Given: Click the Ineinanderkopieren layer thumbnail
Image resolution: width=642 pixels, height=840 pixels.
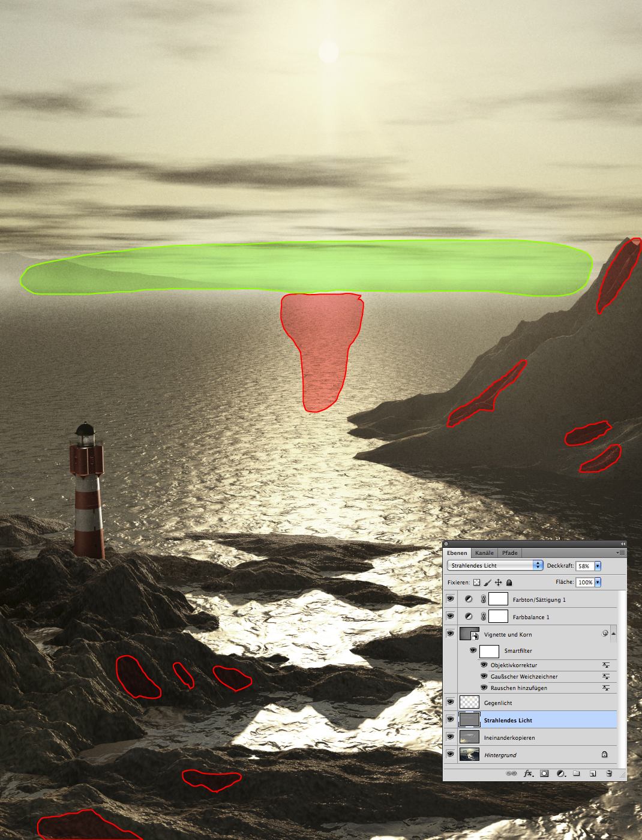Looking at the screenshot, I should pyautogui.click(x=469, y=737).
